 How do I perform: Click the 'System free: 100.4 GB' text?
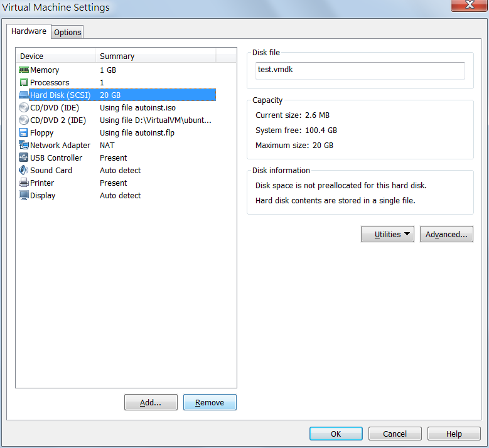[x=296, y=130]
